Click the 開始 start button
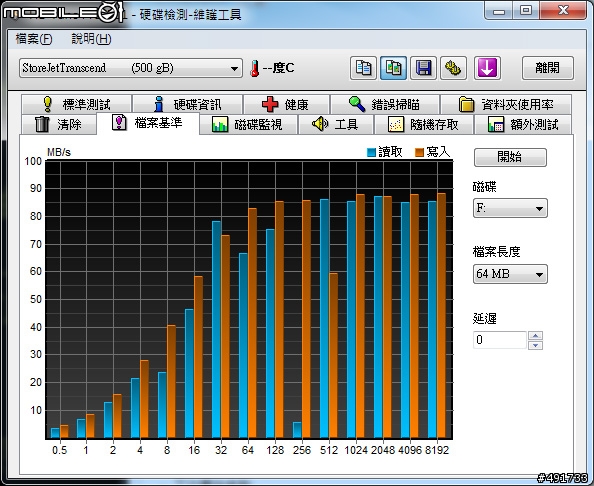The image size is (594, 486). 510,157
